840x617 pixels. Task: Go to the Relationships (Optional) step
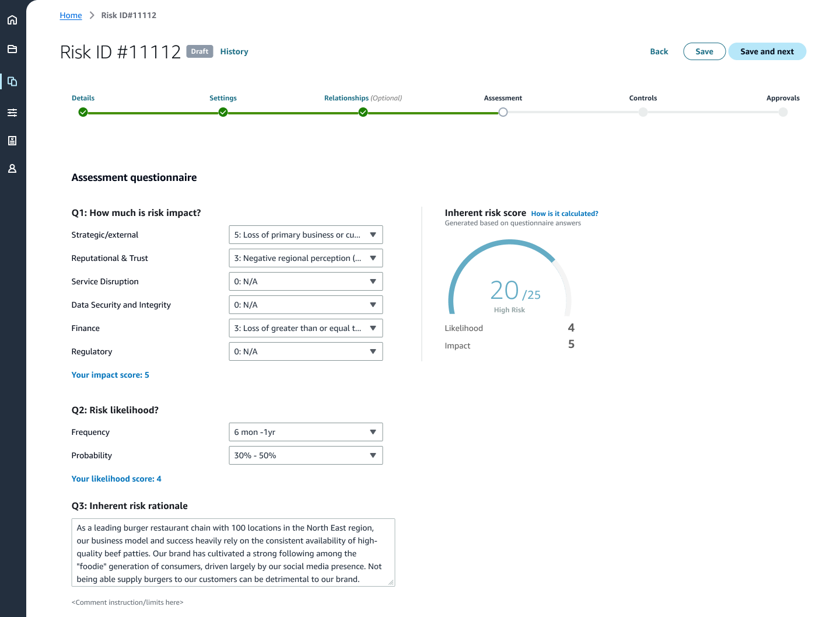point(363,98)
